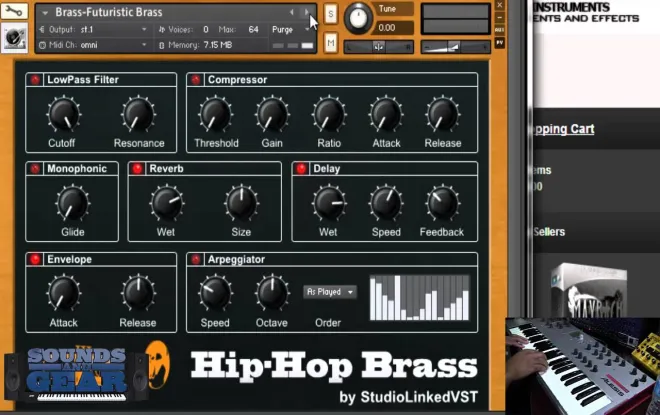Click the Compressor Ratio knob
The image size is (660, 415).
pyautogui.click(x=329, y=114)
